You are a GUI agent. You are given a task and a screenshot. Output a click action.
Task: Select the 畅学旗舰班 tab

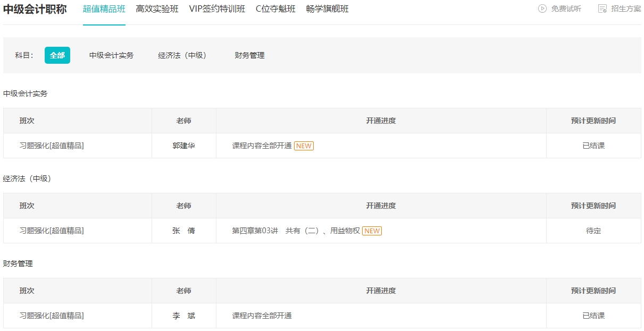click(x=328, y=9)
